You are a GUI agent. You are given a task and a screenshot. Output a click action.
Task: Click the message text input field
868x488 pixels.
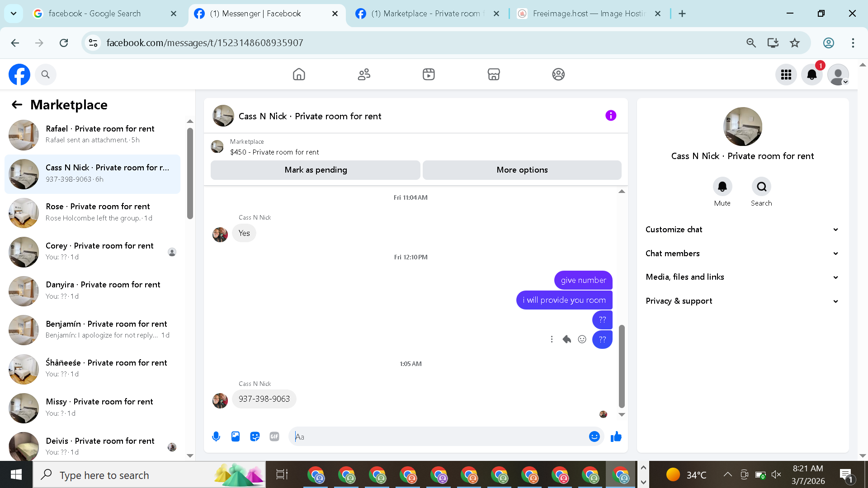439,436
